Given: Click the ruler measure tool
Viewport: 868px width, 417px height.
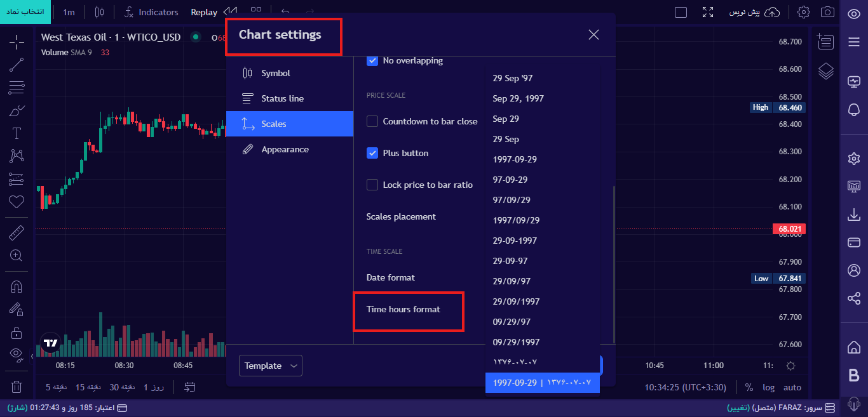Looking at the screenshot, I should (17, 233).
